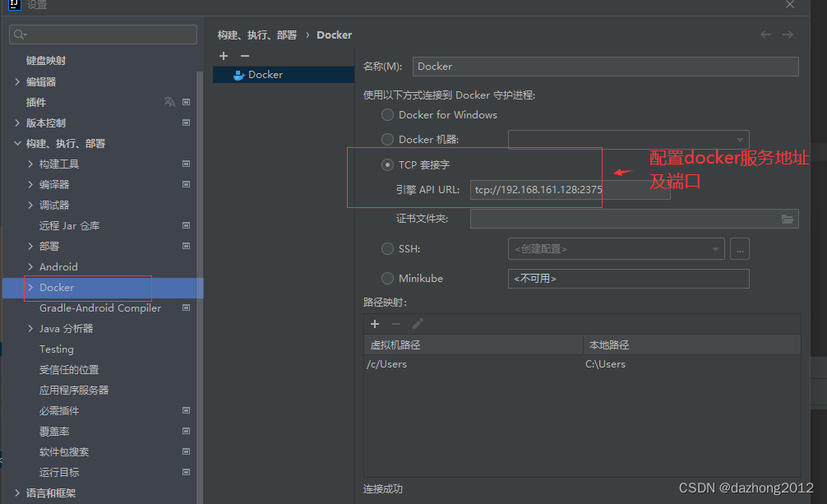Click SSH configuration ellipsis button

pyautogui.click(x=739, y=249)
